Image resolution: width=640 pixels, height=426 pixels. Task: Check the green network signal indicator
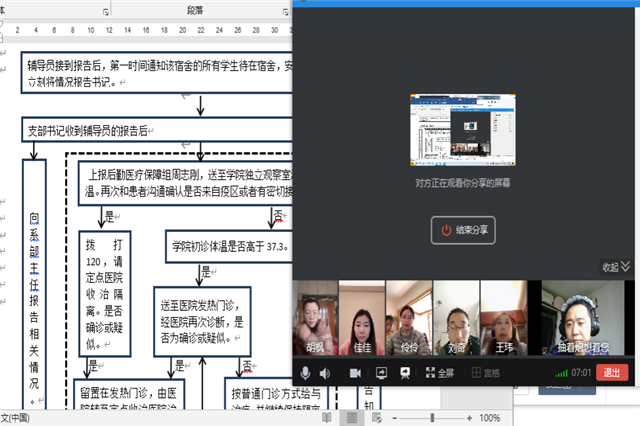tap(561, 373)
